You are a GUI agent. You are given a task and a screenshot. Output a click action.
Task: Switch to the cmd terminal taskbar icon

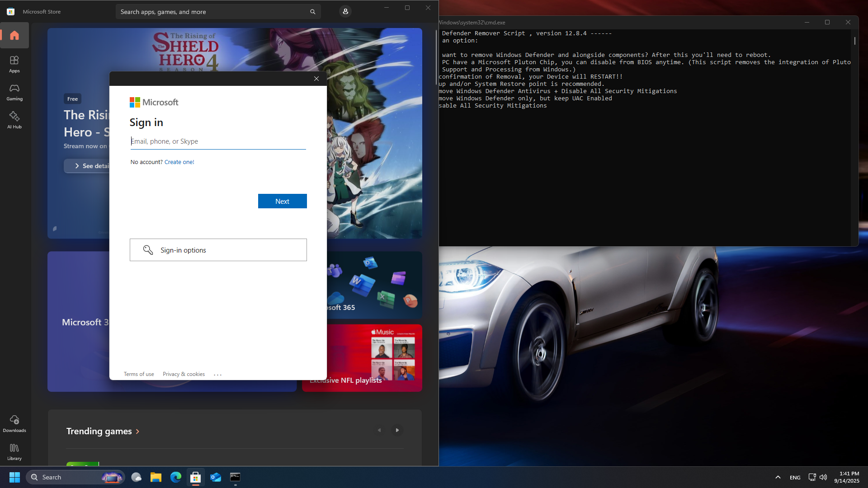236,477
